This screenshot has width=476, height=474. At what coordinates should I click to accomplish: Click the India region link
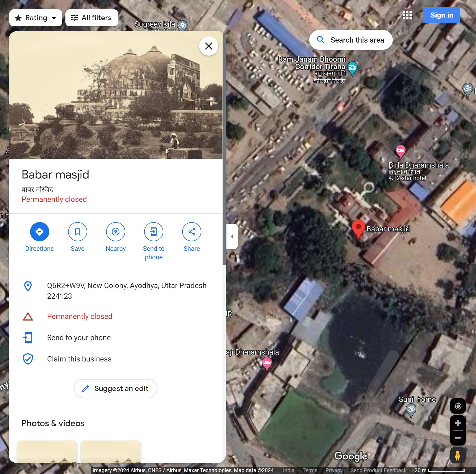point(289,470)
